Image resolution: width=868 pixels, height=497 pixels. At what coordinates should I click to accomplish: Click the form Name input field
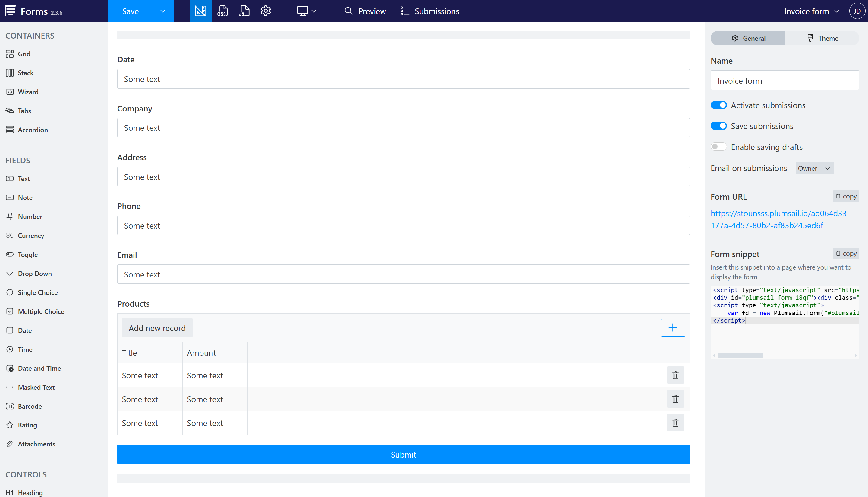[x=785, y=80]
